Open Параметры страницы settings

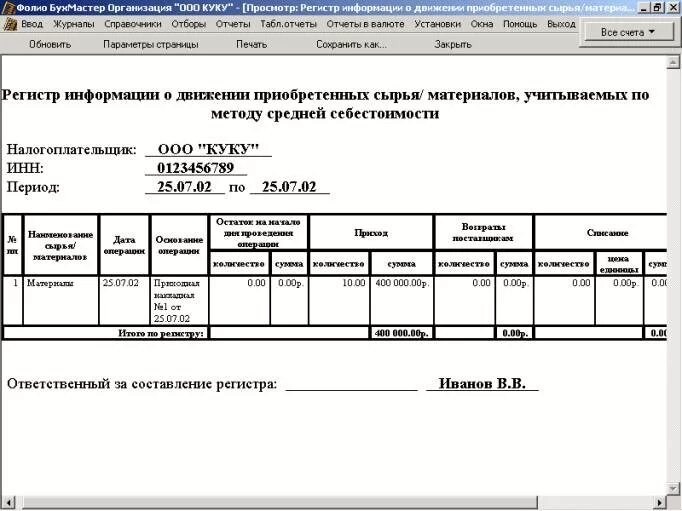(150, 44)
